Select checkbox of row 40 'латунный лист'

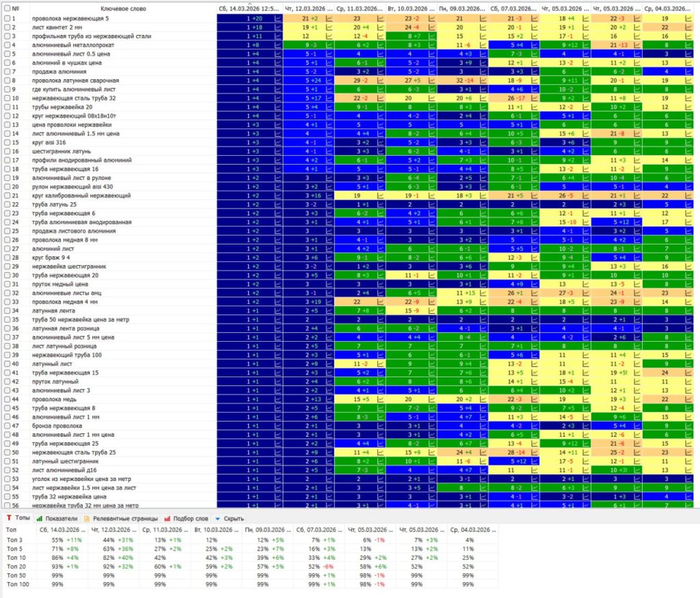(7, 364)
